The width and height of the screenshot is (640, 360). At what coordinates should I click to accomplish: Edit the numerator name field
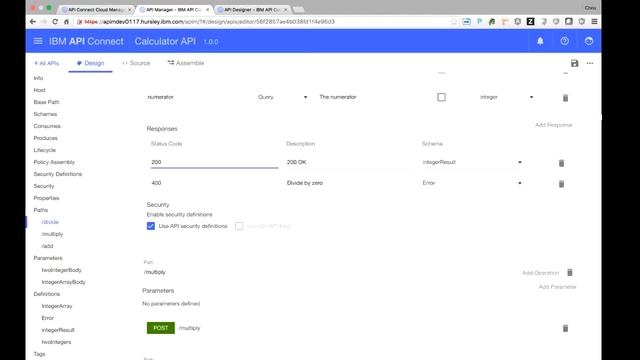[198, 97]
